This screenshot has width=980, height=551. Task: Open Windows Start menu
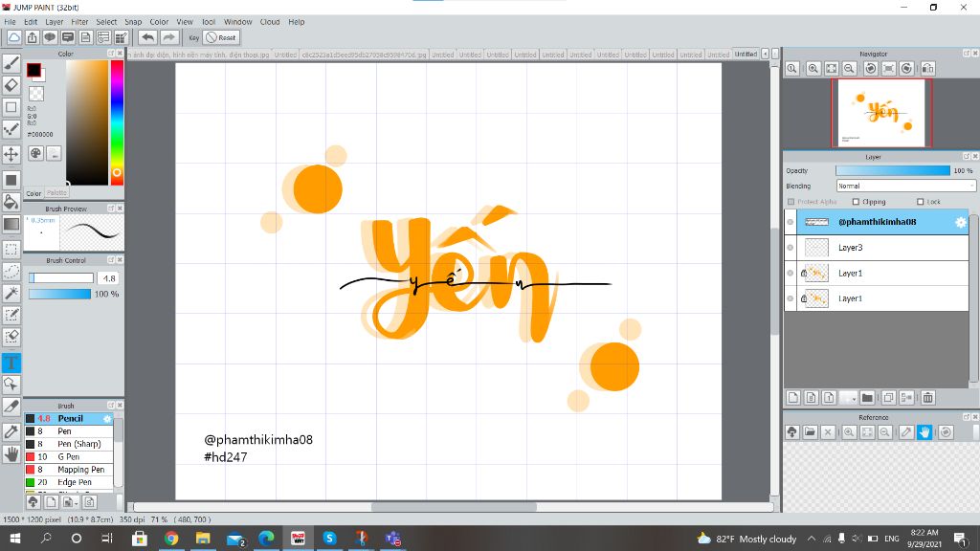pyautogui.click(x=14, y=539)
